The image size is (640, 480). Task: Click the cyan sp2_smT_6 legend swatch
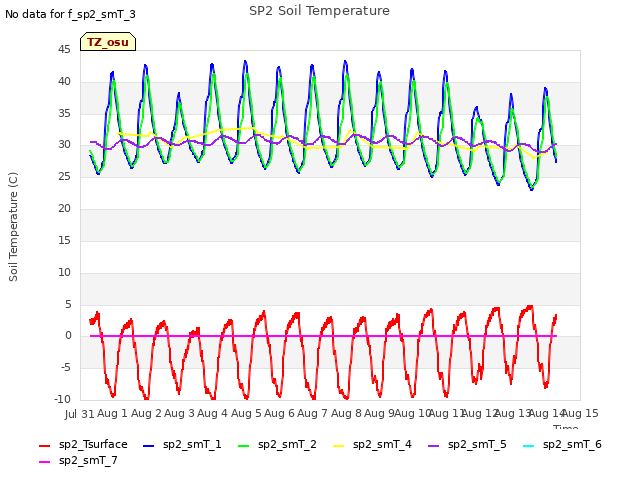point(528,446)
